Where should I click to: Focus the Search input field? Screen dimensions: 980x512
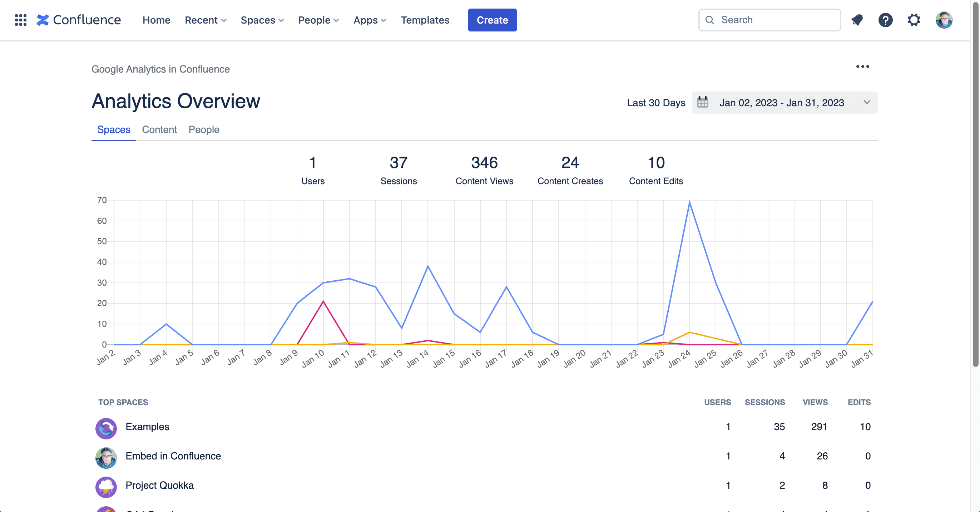point(769,20)
